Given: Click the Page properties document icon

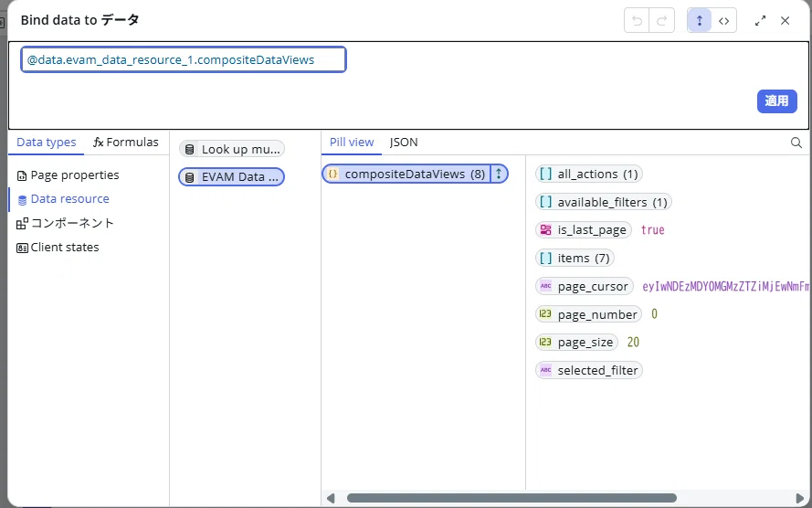Looking at the screenshot, I should (x=22, y=176).
